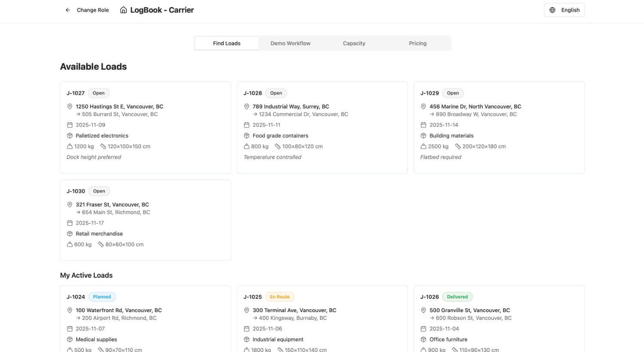Click the Industrial equipment description
This screenshot has width=644, height=352.
point(278,339)
